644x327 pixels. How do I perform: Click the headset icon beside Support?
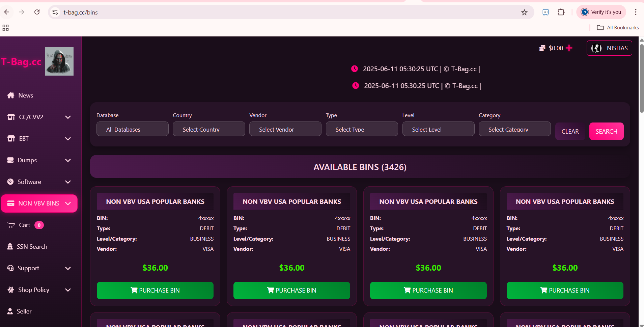tap(10, 268)
